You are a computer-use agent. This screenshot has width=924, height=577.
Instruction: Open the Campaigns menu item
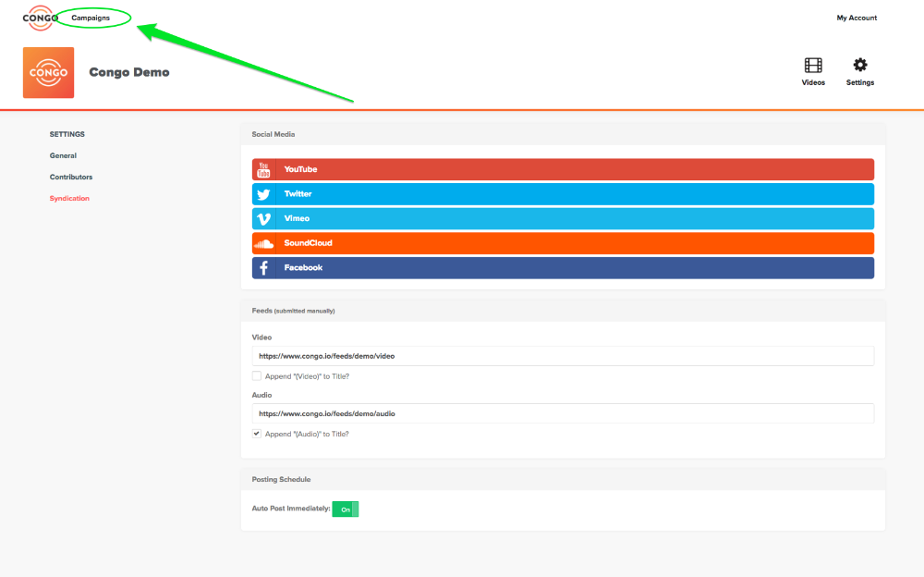coord(91,18)
